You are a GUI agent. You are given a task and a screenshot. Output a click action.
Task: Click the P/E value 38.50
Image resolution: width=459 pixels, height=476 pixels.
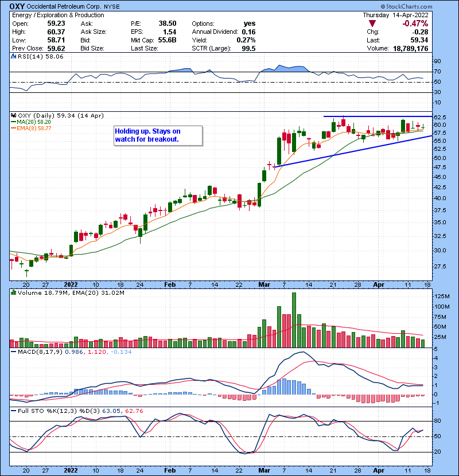tap(168, 24)
